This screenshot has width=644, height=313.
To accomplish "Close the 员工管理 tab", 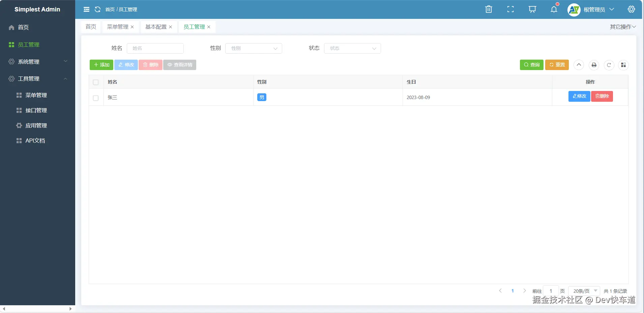I will [x=209, y=27].
